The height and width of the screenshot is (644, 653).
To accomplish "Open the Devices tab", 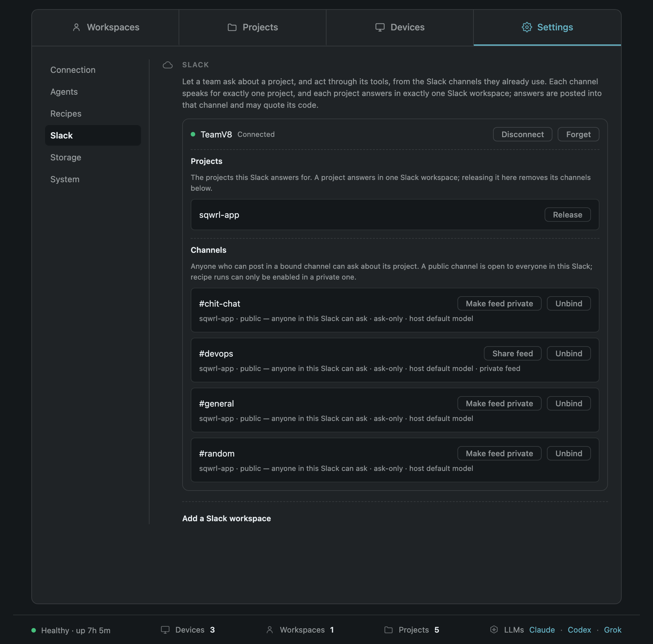I will point(400,27).
